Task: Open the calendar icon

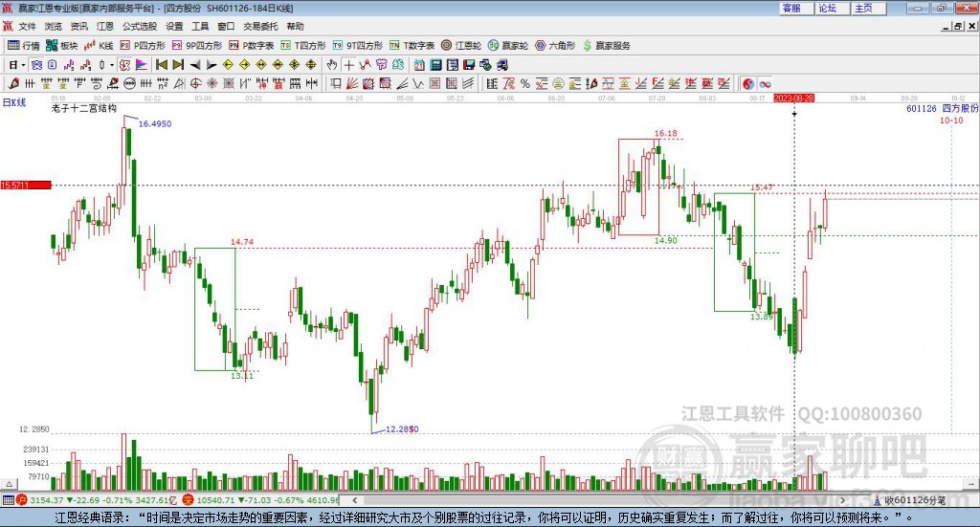Action: click(419, 65)
